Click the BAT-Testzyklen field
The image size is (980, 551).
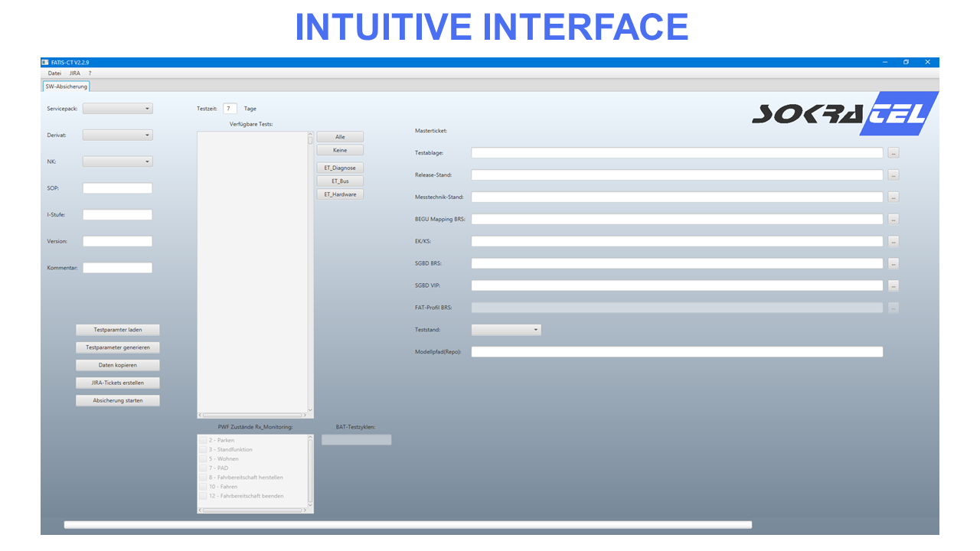pyautogui.click(x=356, y=440)
